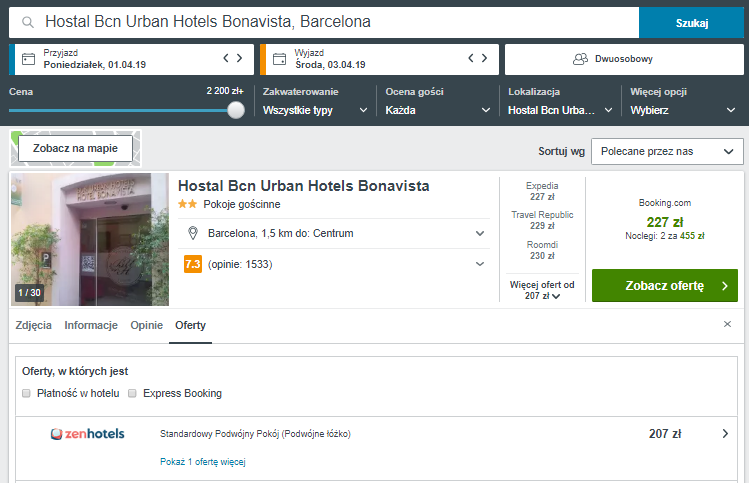Image resolution: width=749 pixels, height=483 pixels.
Task: Click the Cena price slider handle
Action: coord(236,110)
